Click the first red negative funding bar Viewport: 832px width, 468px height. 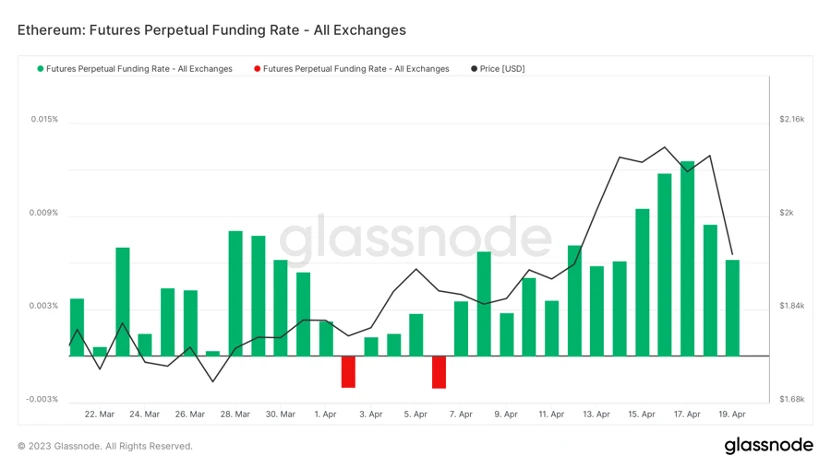348,372
